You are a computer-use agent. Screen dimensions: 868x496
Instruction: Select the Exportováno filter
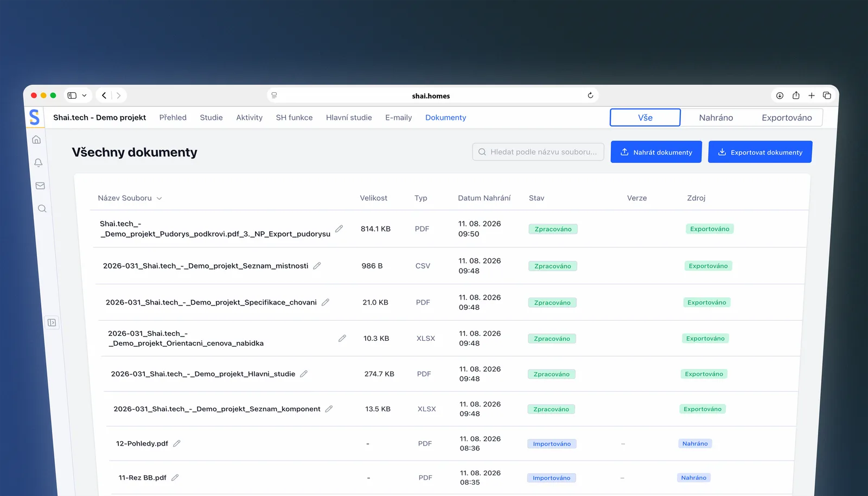click(787, 118)
